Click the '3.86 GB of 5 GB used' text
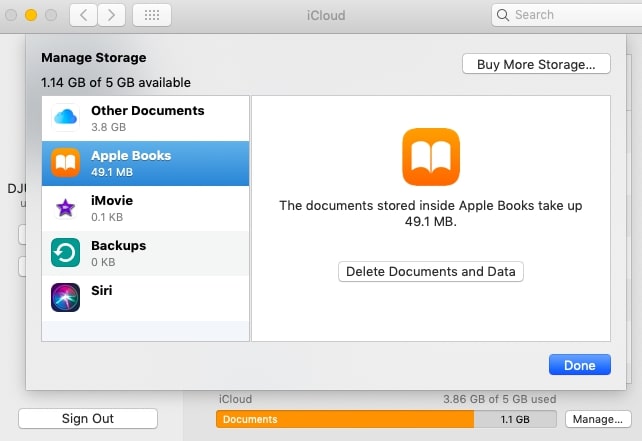642x441 pixels. [500, 399]
